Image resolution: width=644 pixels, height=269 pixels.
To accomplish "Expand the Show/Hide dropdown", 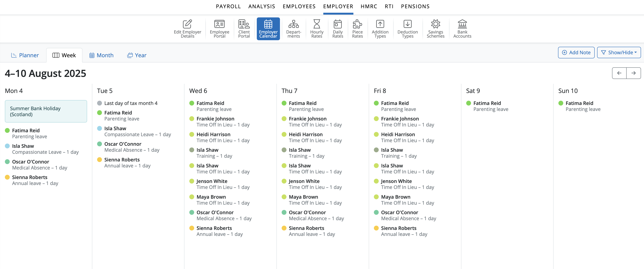I will [619, 53].
